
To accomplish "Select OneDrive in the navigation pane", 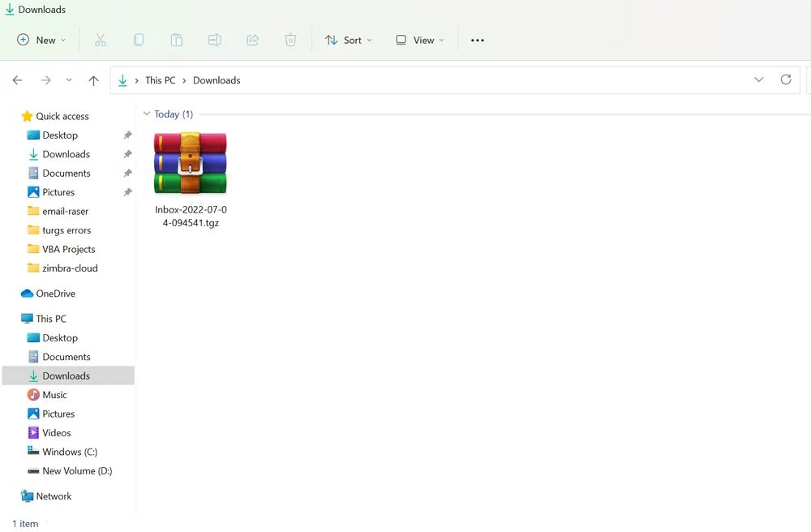I will tap(55, 294).
